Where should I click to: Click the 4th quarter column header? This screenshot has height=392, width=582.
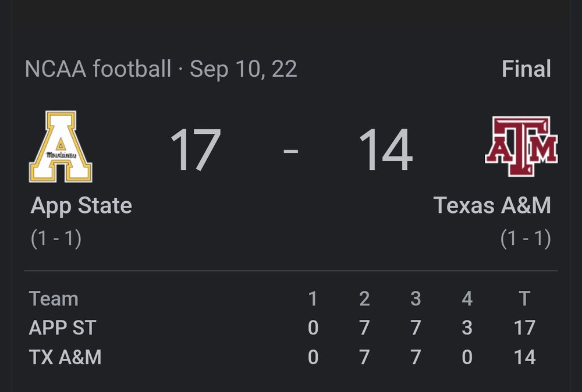tap(467, 299)
